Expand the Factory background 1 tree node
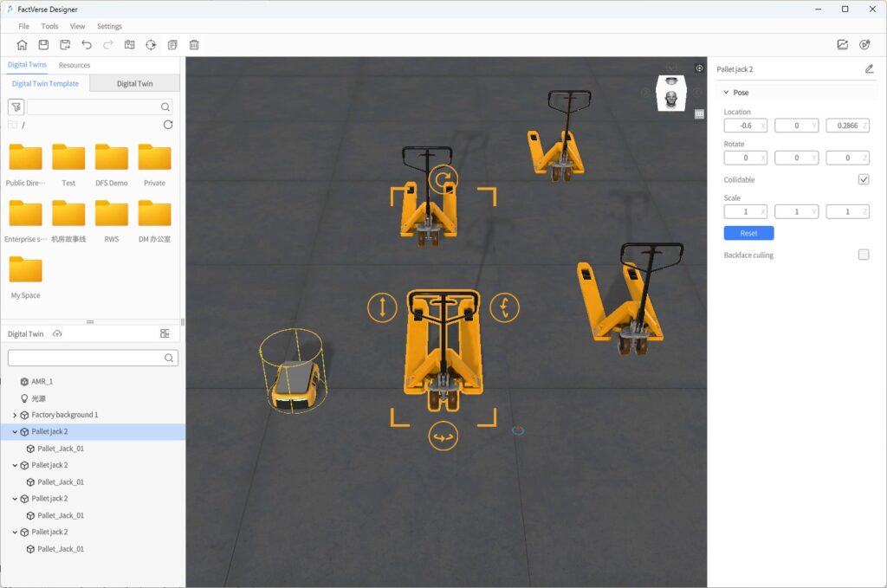 coord(15,415)
